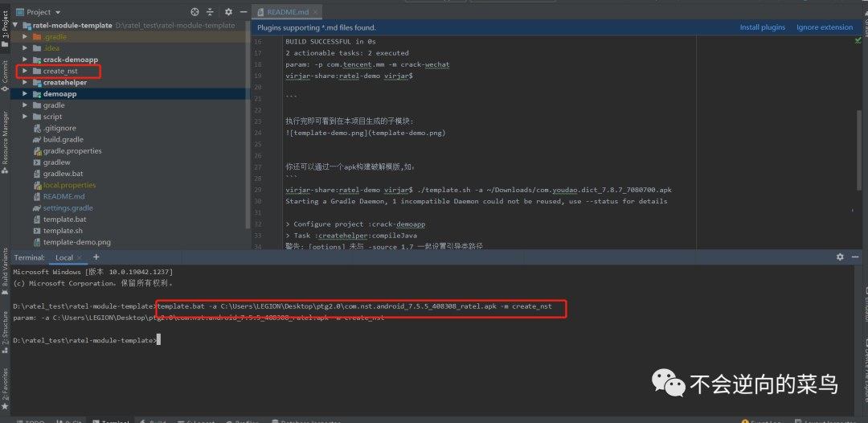Expand the demoapp module

coord(25,94)
